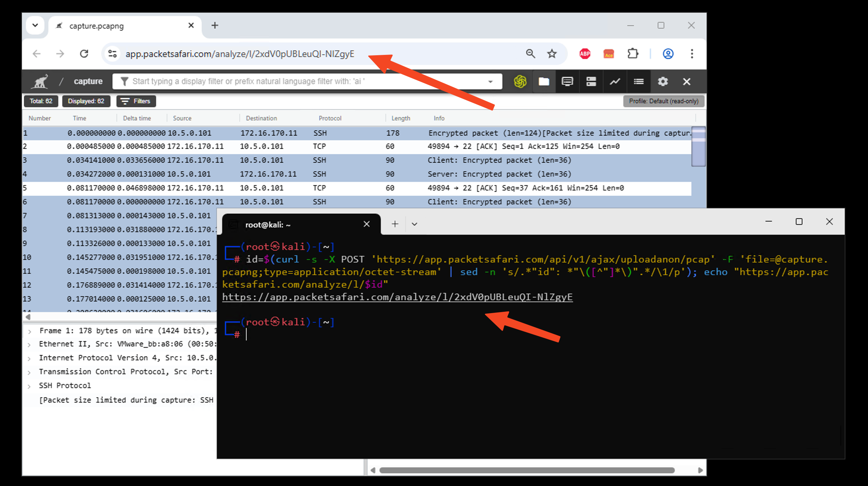This screenshot has width=868, height=486.
Task: Select packet 3 Client Encrypted packet row
Action: point(357,160)
